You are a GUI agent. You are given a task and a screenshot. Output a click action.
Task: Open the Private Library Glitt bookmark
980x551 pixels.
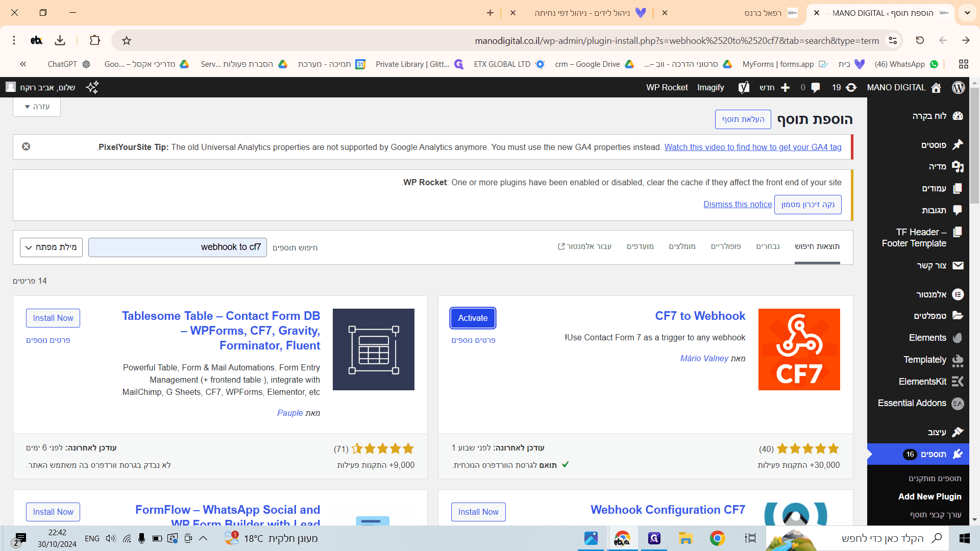pyautogui.click(x=420, y=64)
